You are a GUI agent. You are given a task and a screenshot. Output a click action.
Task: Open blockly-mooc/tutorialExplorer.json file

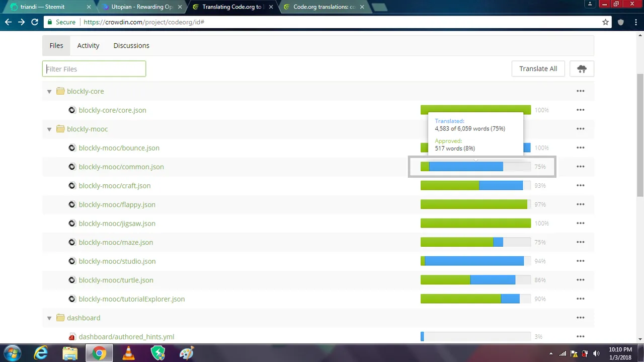coord(132,299)
